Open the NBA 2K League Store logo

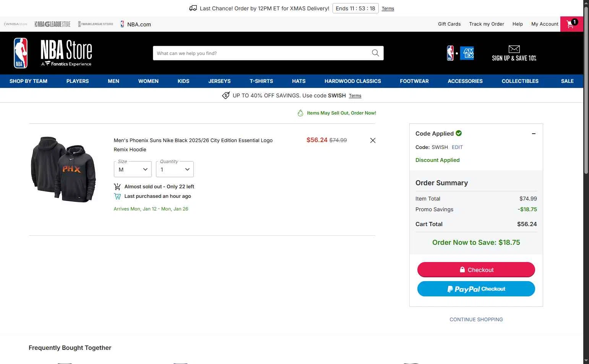[96, 24]
